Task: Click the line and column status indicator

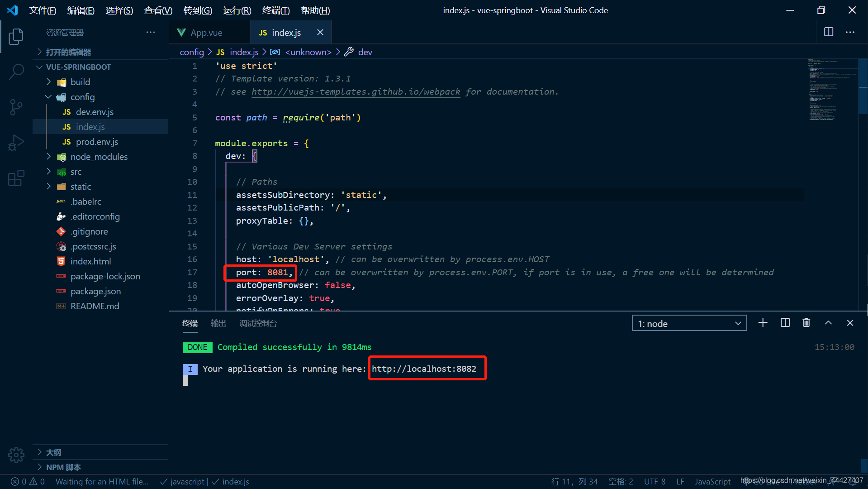Action: pos(574,482)
